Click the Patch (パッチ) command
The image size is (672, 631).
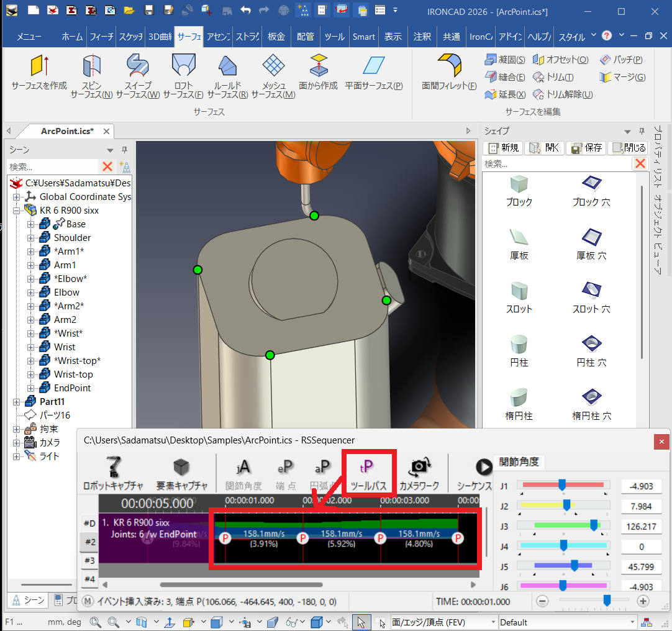coord(622,60)
